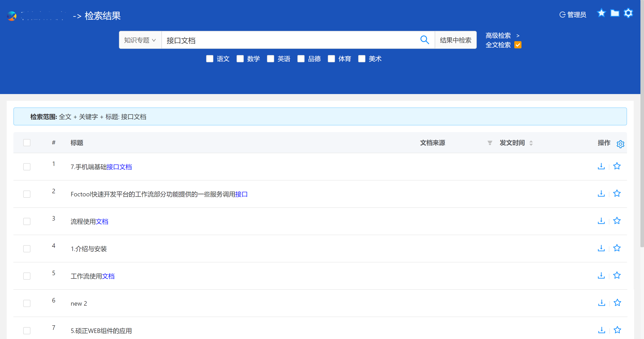Open the 知识专题 dropdown
This screenshot has width=644, height=339.
[140, 40]
